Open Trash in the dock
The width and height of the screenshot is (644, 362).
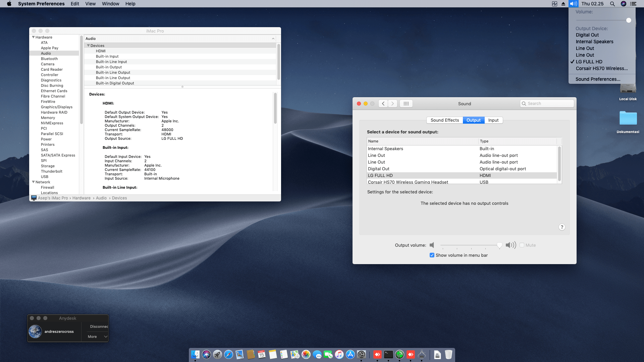click(448, 355)
